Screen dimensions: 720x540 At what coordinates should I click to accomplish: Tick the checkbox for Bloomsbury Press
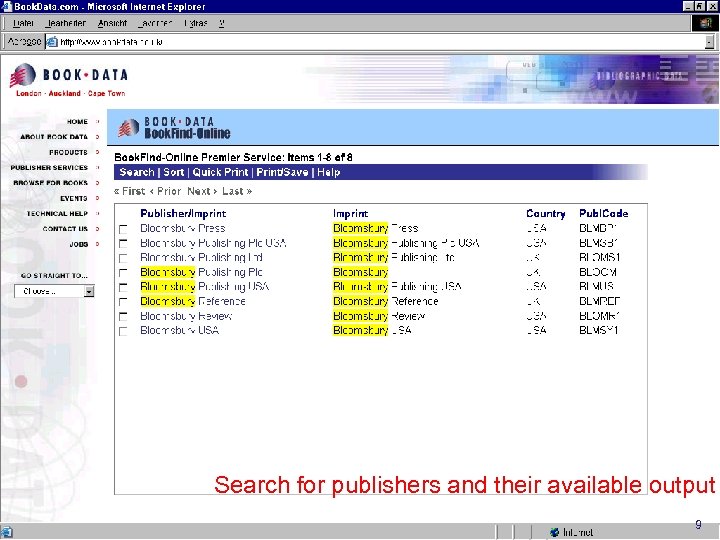coord(123,229)
